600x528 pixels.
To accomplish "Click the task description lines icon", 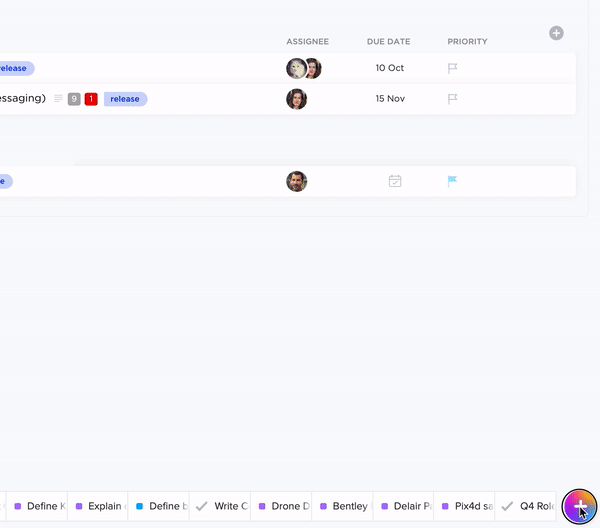I will pyautogui.click(x=58, y=99).
